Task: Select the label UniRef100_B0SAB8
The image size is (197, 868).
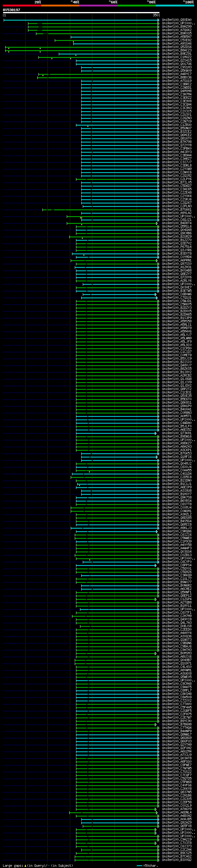Action: coord(177,271)
